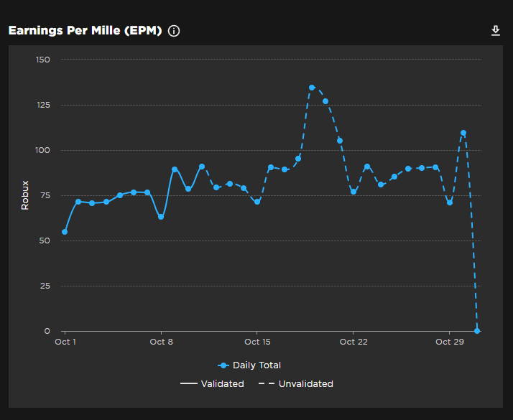Click the Earnings Per Mille (EPM) title
This screenshot has width=513, height=420.
85,31
